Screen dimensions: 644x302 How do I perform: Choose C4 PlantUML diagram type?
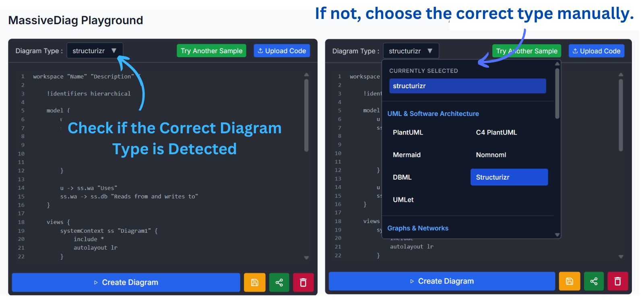[496, 132]
